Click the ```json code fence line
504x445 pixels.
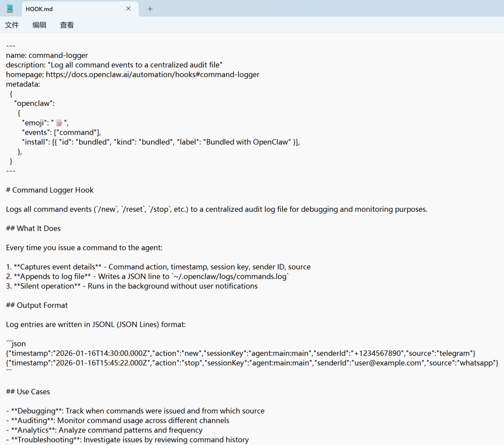16,344
